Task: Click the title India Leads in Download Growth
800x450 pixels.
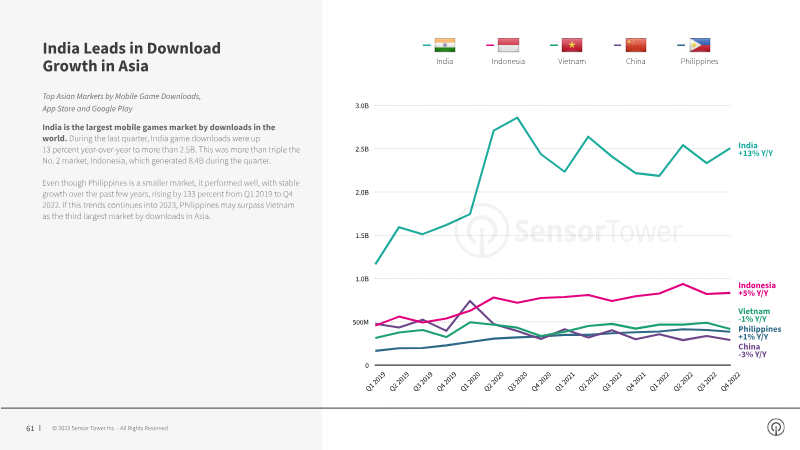Action: pos(132,57)
